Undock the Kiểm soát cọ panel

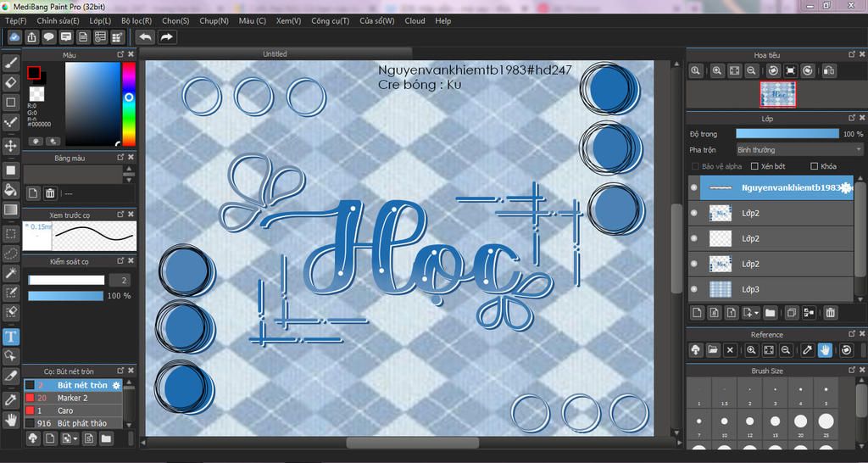click(x=120, y=260)
